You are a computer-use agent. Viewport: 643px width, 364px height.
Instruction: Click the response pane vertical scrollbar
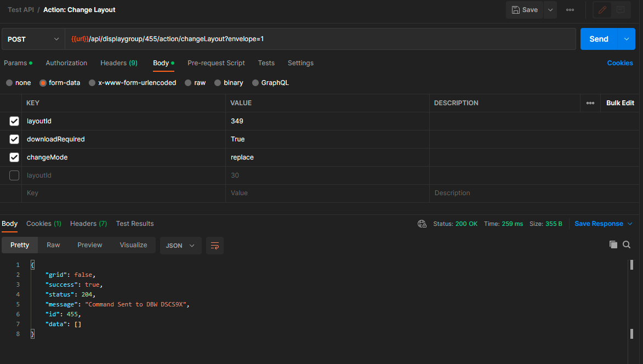pyautogui.click(x=631, y=299)
